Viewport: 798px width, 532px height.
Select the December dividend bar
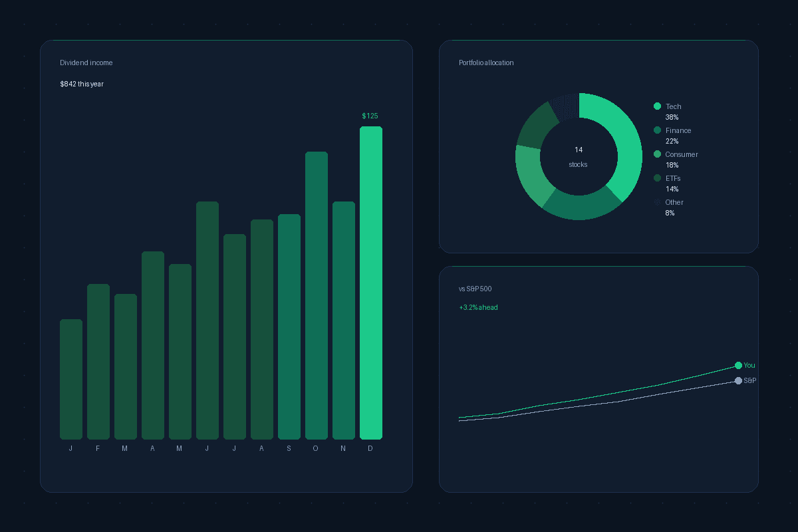coord(371,283)
